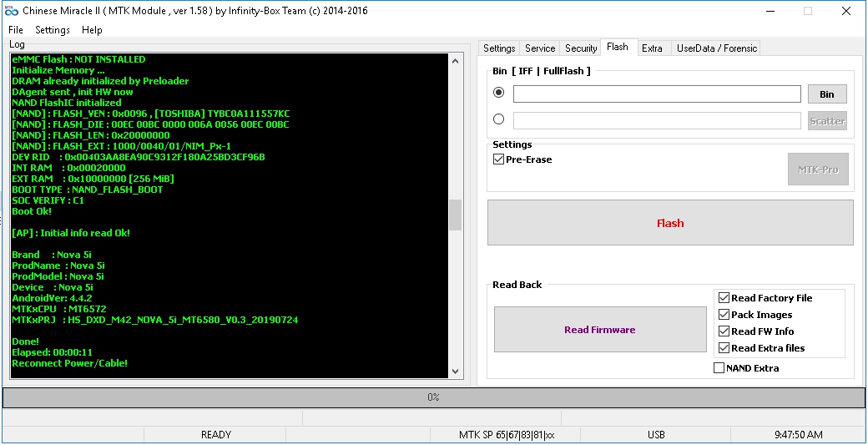The width and height of the screenshot is (868, 445).
Task: Click the 'Done!' log line
Action: pyautogui.click(x=26, y=341)
